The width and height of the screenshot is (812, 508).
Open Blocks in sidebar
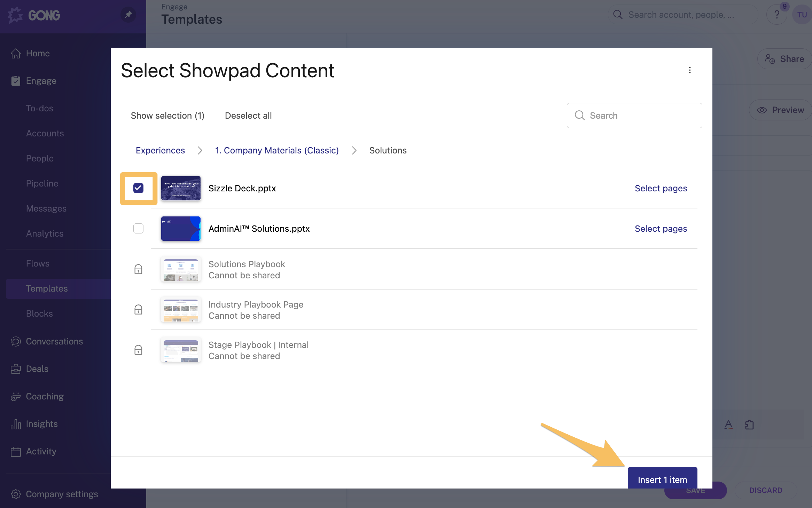(39, 313)
